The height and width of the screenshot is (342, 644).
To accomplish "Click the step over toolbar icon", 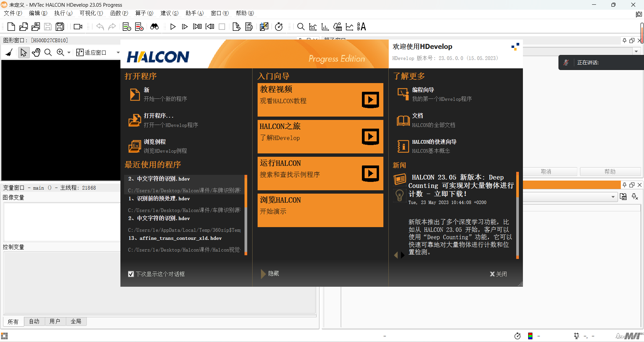I will coord(185,26).
